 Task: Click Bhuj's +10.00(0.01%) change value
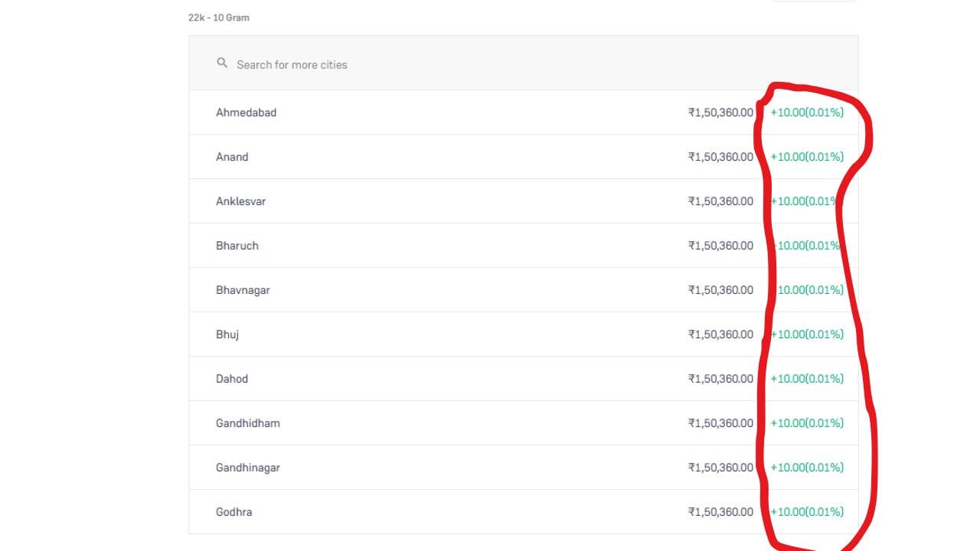click(807, 334)
